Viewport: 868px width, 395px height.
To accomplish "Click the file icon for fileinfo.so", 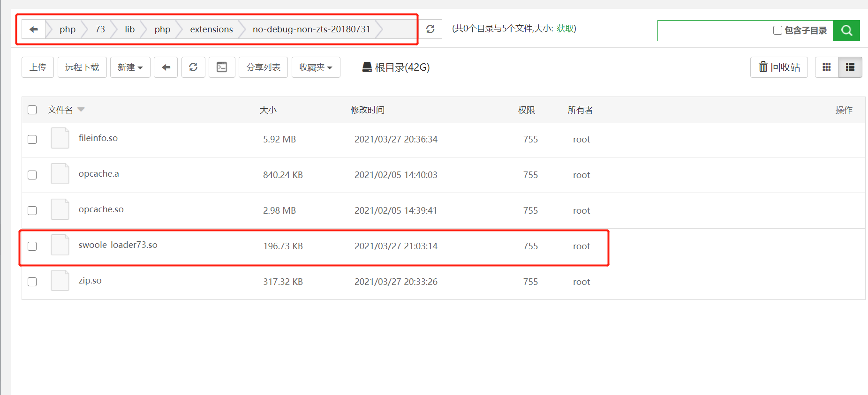I will tap(60, 138).
